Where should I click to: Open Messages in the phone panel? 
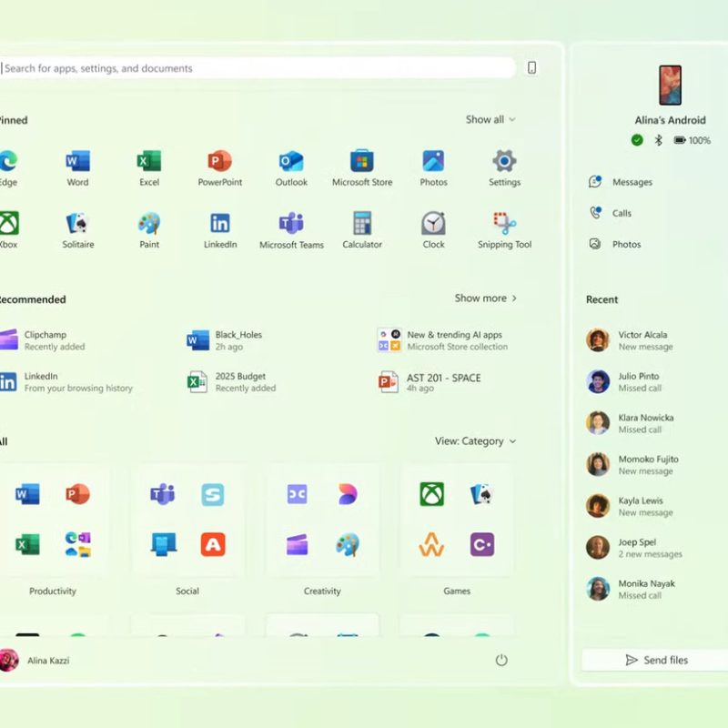click(x=632, y=182)
